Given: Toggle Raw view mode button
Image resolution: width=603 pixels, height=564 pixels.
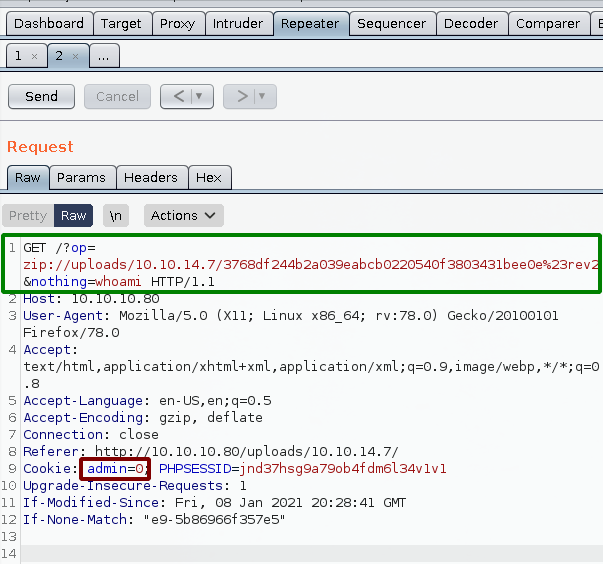Looking at the screenshot, I should pyautogui.click(x=73, y=216).
